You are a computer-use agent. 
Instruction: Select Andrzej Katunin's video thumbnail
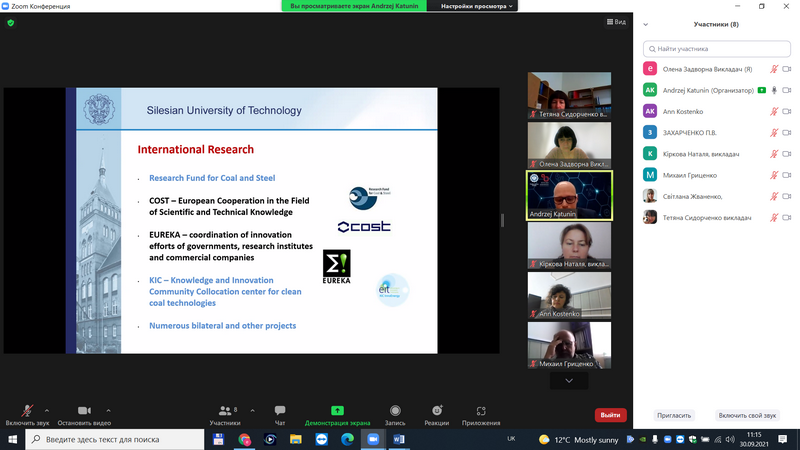coord(569,195)
